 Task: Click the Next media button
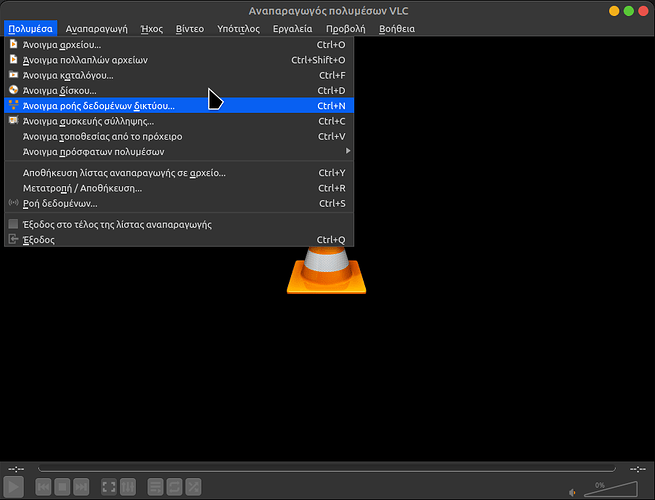(82, 487)
